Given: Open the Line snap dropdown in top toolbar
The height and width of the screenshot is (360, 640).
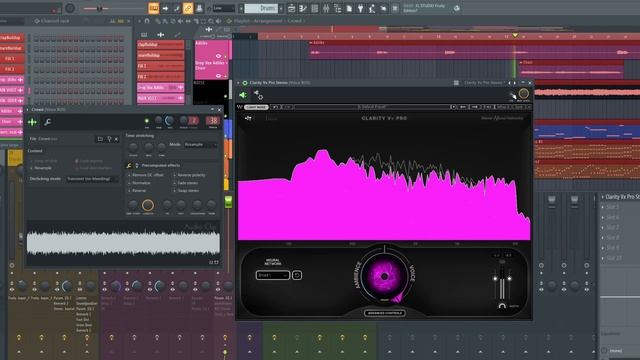Looking at the screenshot, I should pyautogui.click(x=224, y=8).
